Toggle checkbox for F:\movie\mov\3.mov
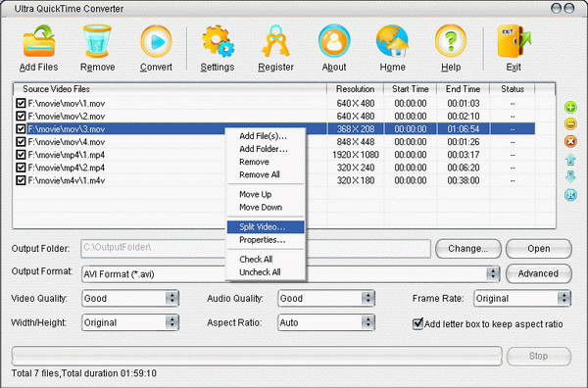 [21, 129]
